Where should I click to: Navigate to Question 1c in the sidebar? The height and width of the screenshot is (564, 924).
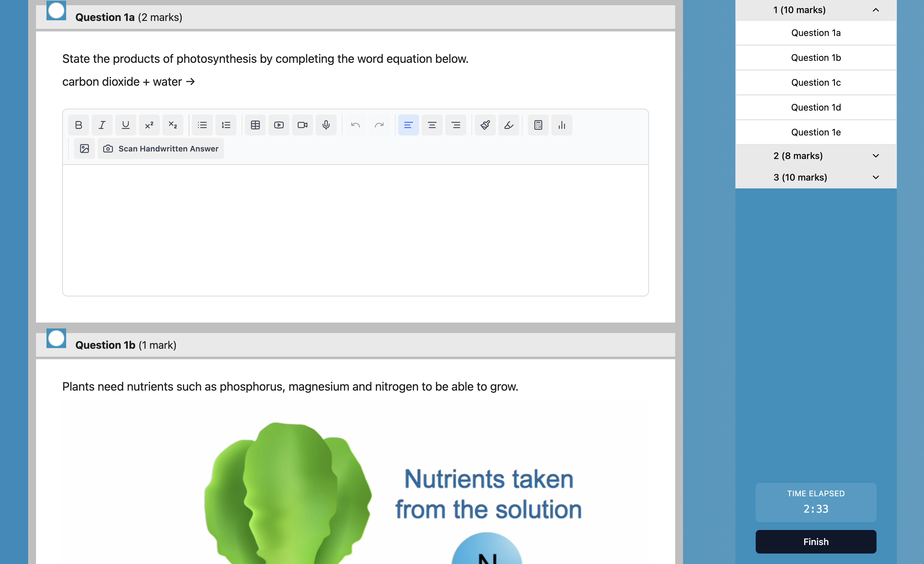(816, 82)
